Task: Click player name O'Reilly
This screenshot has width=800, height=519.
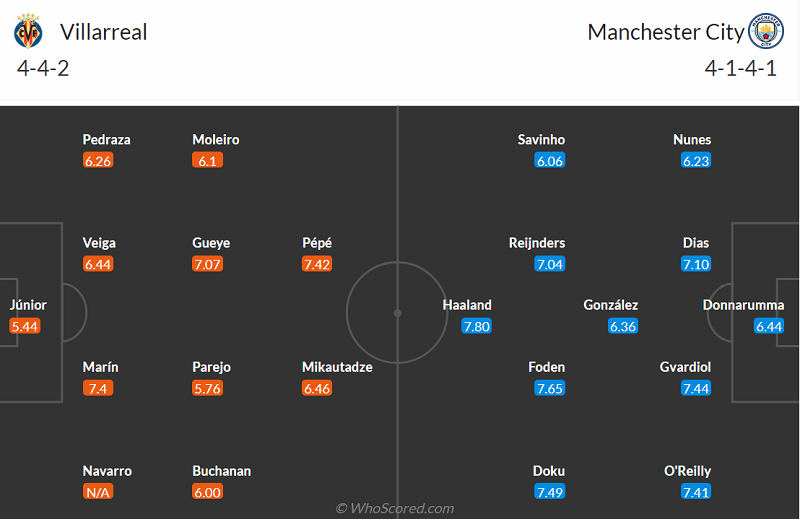Action: click(688, 471)
